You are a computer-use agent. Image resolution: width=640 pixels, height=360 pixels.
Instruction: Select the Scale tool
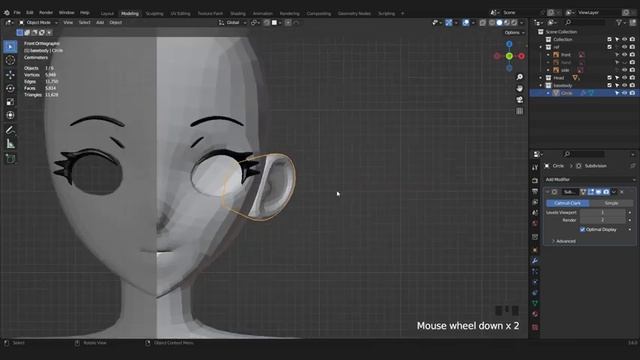[x=10, y=102]
